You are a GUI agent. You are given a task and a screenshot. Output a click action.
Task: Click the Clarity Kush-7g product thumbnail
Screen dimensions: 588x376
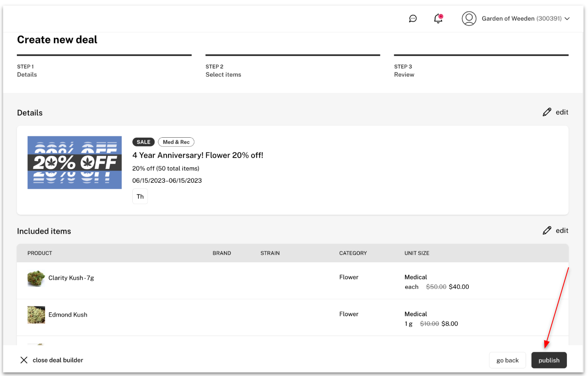pos(36,278)
